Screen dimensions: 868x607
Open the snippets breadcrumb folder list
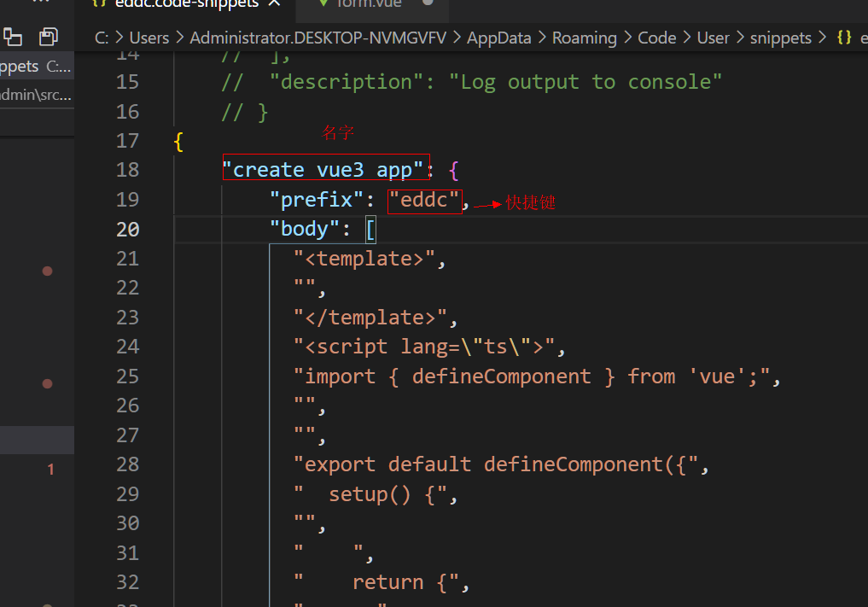780,38
